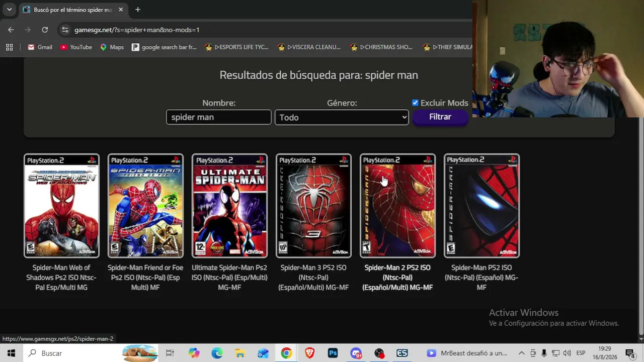Reload the current page
The width and height of the screenshot is (644, 362).
click(45, 30)
